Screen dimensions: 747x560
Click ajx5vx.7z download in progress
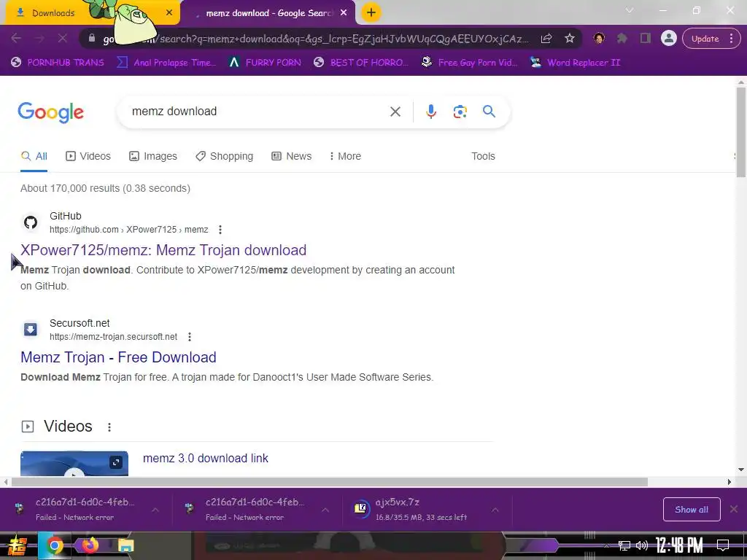(419, 509)
